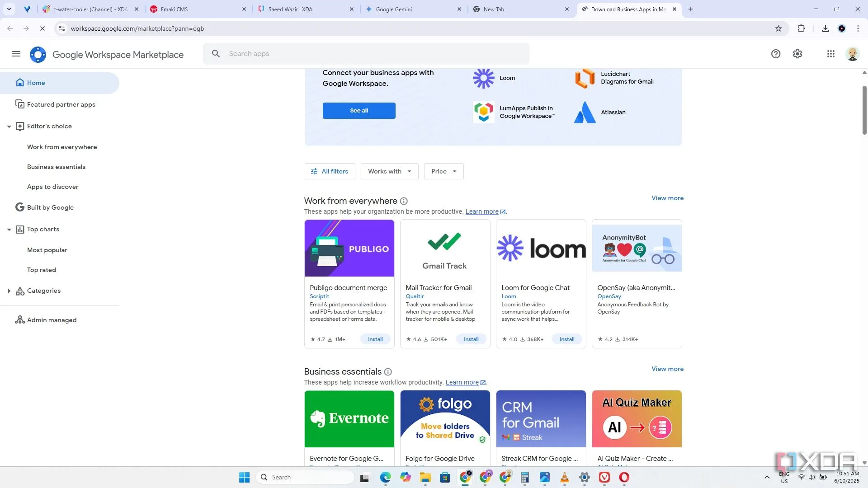Screen dimensions: 868x488
Task: Collapse the Editor's choice section
Action: coord(9,127)
